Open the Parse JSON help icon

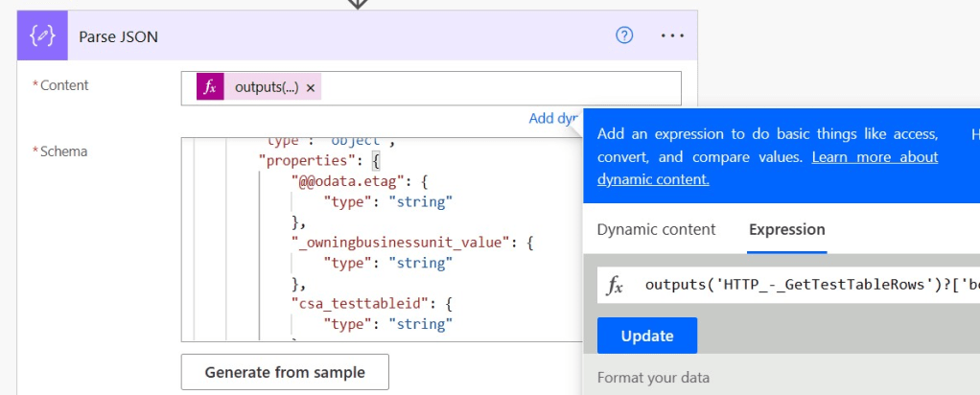(624, 36)
